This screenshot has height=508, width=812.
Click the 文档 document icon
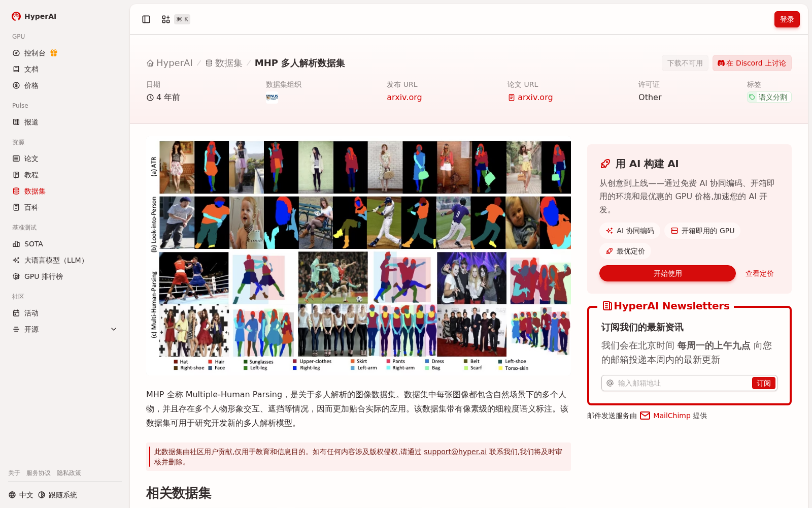pos(16,69)
